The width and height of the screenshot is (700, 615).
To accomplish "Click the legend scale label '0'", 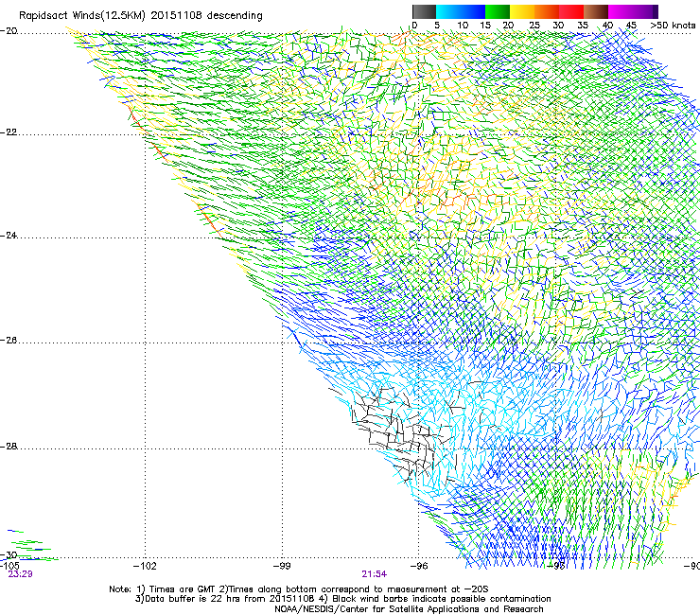I will 414,26.
